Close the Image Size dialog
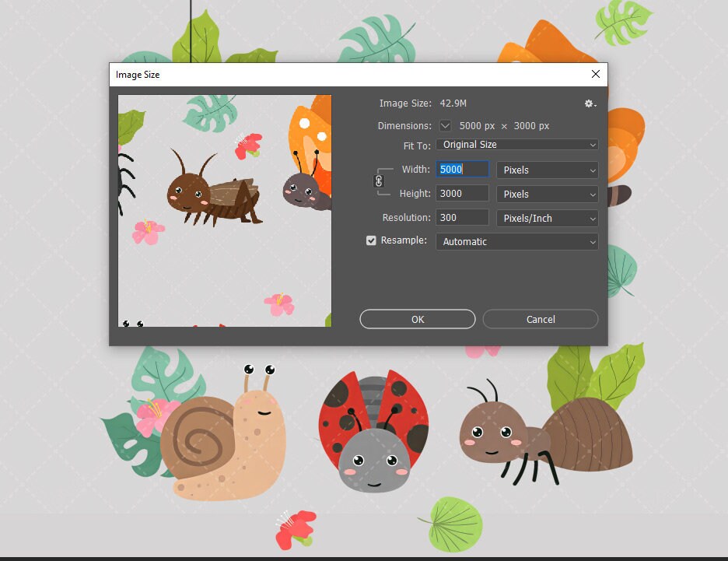This screenshot has height=561, width=728. [595, 74]
